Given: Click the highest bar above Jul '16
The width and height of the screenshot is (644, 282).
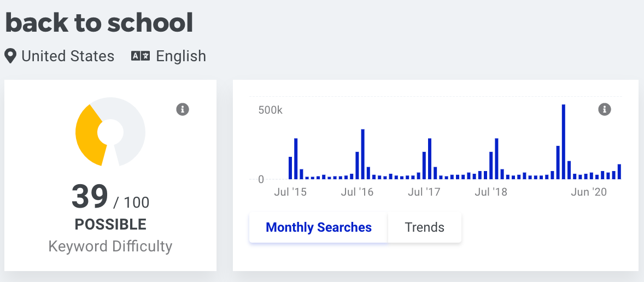Looking at the screenshot, I should (363, 154).
